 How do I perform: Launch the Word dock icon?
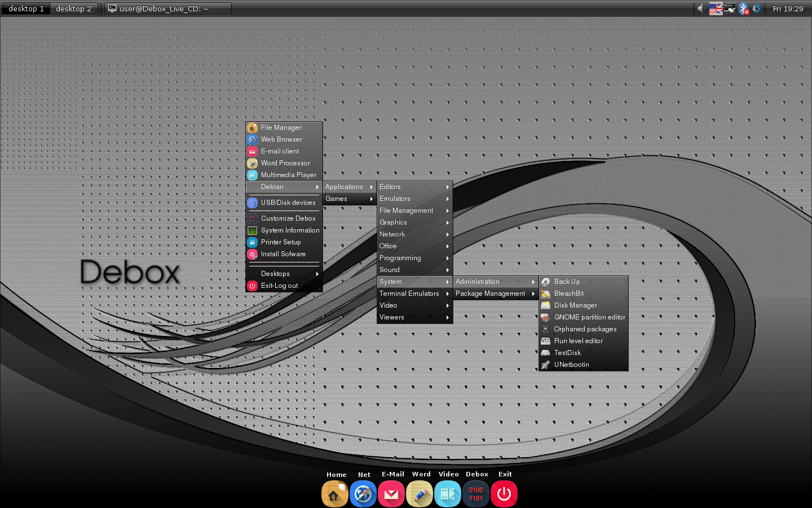pyautogui.click(x=420, y=494)
